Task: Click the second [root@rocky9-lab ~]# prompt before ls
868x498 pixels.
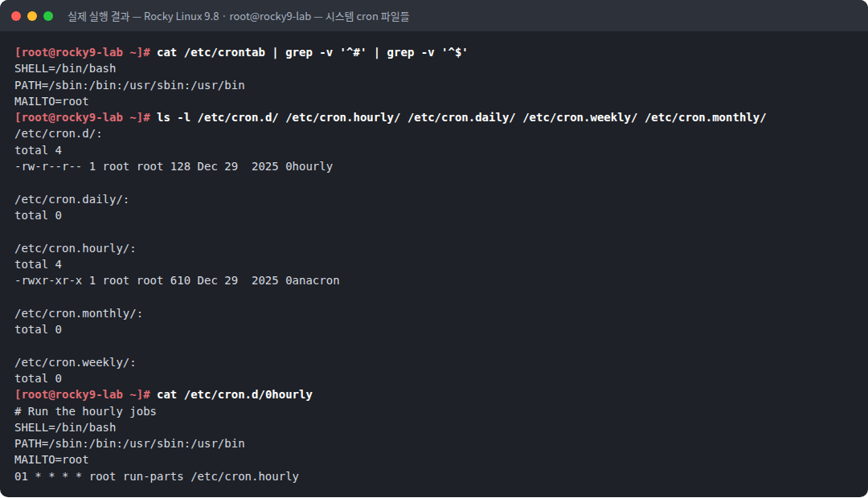Action: point(83,117)
